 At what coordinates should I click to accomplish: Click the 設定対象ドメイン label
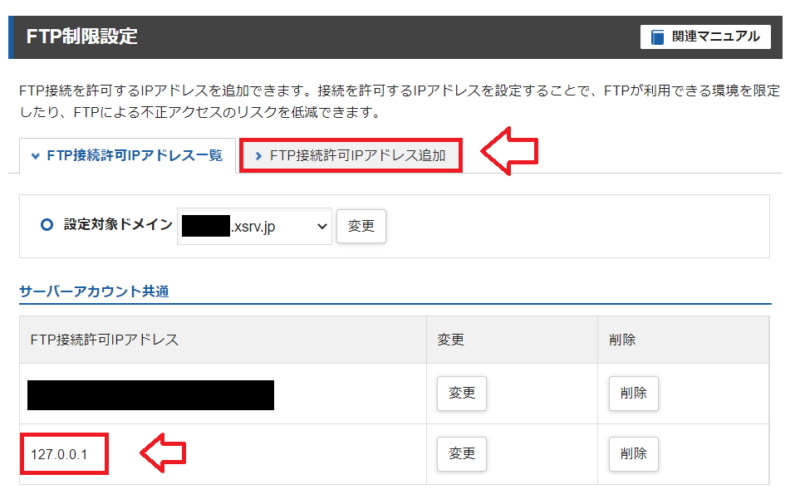[x=118, y=224]
